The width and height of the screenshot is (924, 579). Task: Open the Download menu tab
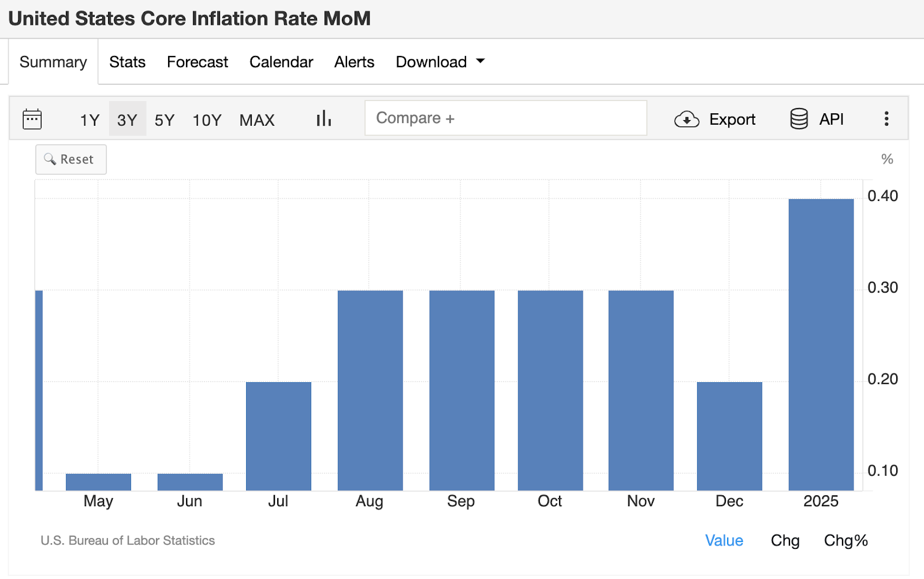point(440,62)
